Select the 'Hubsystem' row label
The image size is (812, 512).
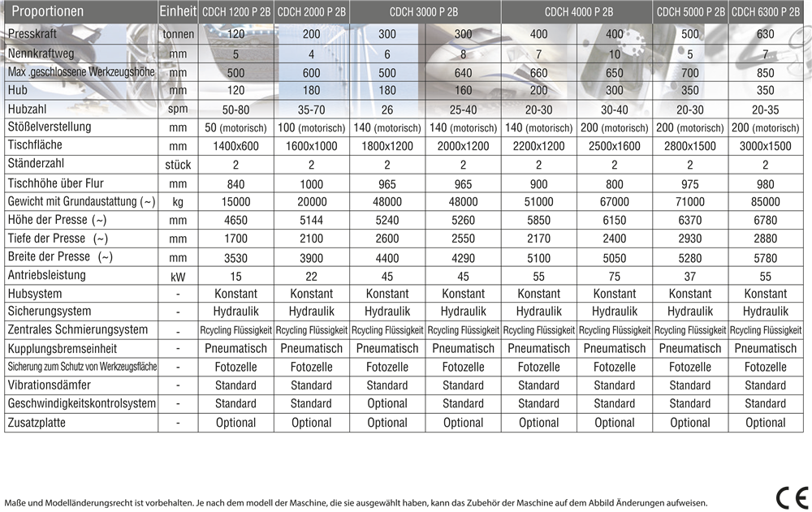[x=35, y=294]
